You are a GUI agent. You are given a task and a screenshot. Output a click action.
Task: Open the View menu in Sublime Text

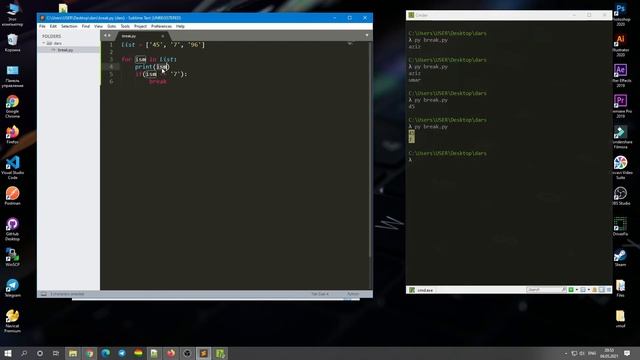98,26
